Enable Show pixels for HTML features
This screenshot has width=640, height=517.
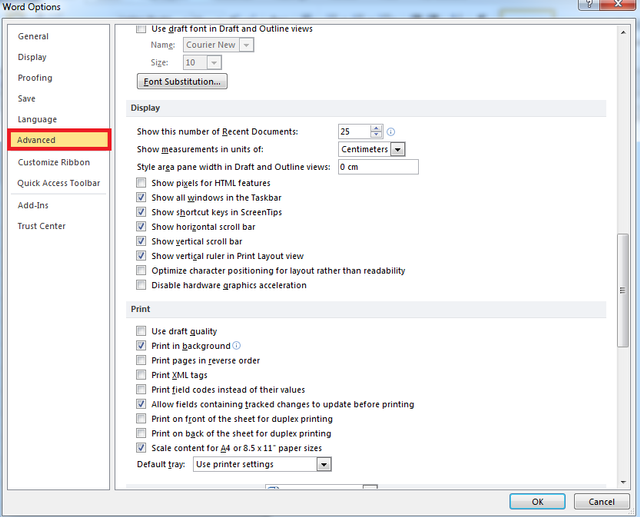(x=141, y=183)
